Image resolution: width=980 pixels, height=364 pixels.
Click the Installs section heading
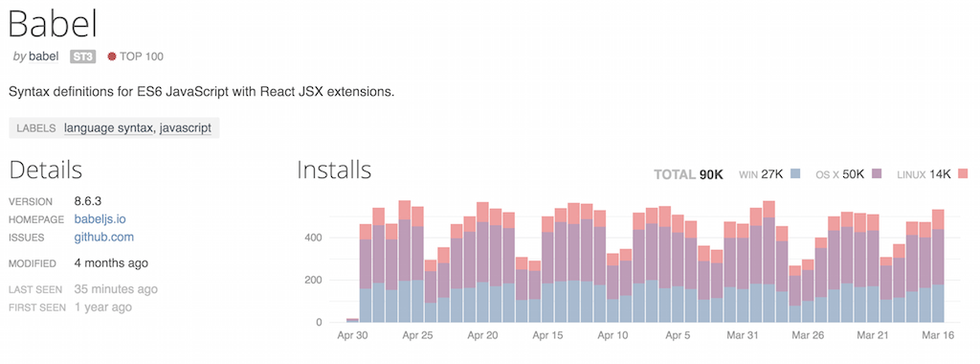334,170
